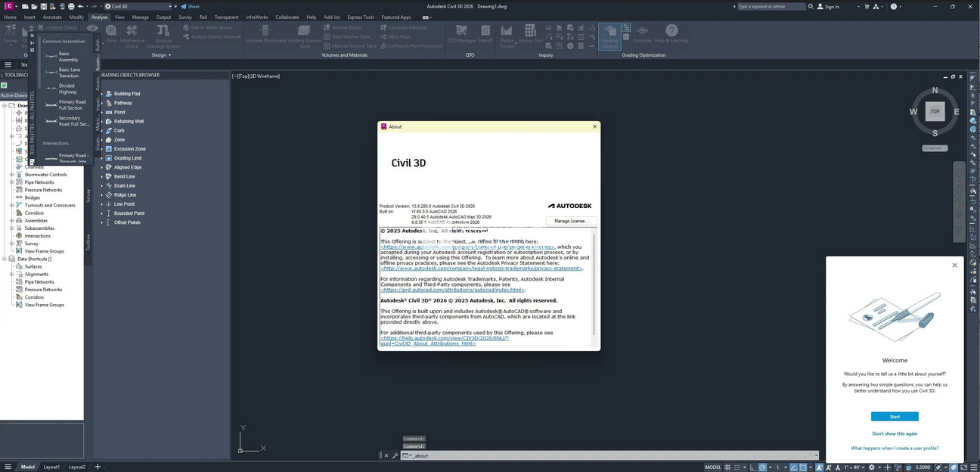The image size is (980, 472).
Task: Switch to the Layout1 tab
Action: click(x=51, y=467)
